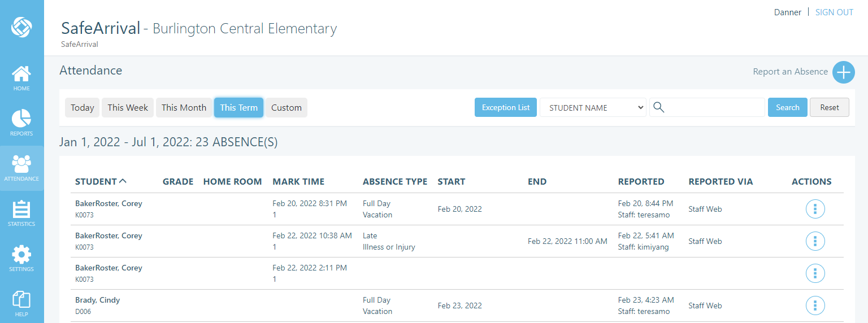Open actions menu for Brady, Cindy row
This screenshot has height=323, width=868.
pyautogui.click(x=815, y=305)
